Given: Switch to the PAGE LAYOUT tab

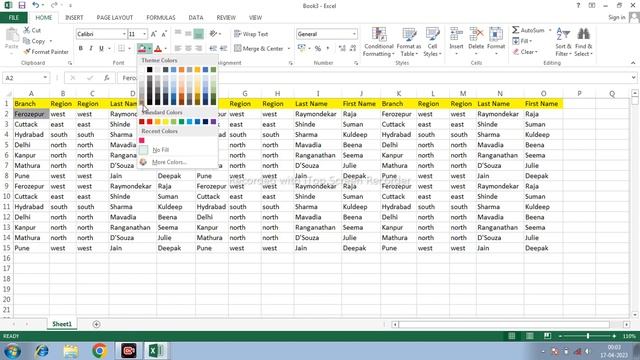Looking at the screenshot, I should pyautogui.click(x=115, y=18).
